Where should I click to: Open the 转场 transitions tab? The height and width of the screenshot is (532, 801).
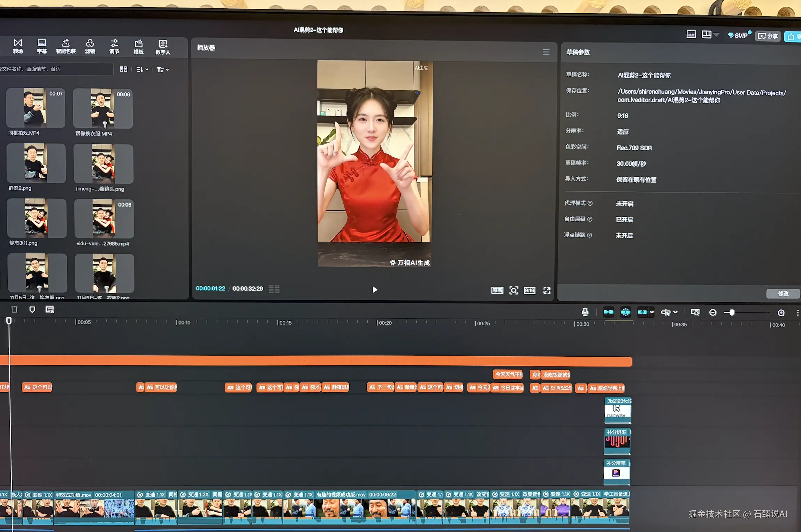pos(18,46)
